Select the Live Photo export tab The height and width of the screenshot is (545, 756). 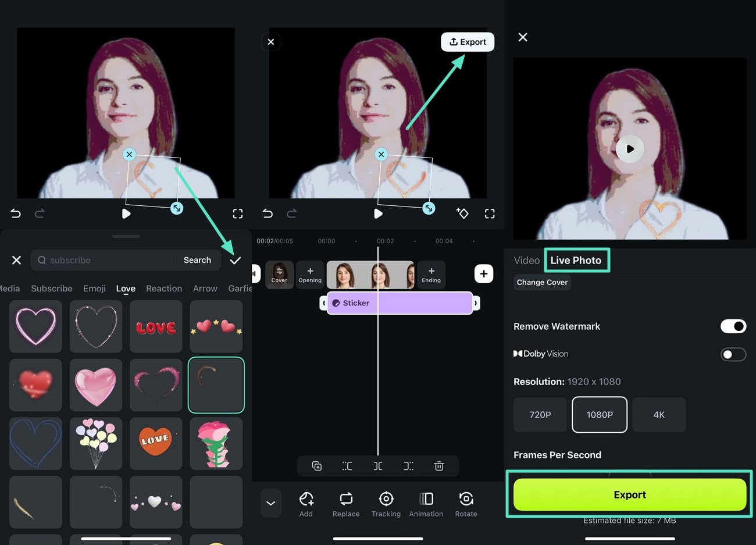point(576,261)
